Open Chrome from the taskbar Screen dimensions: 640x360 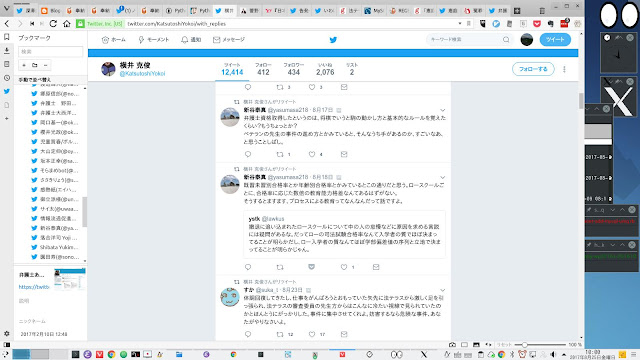(x=111, y=354)
